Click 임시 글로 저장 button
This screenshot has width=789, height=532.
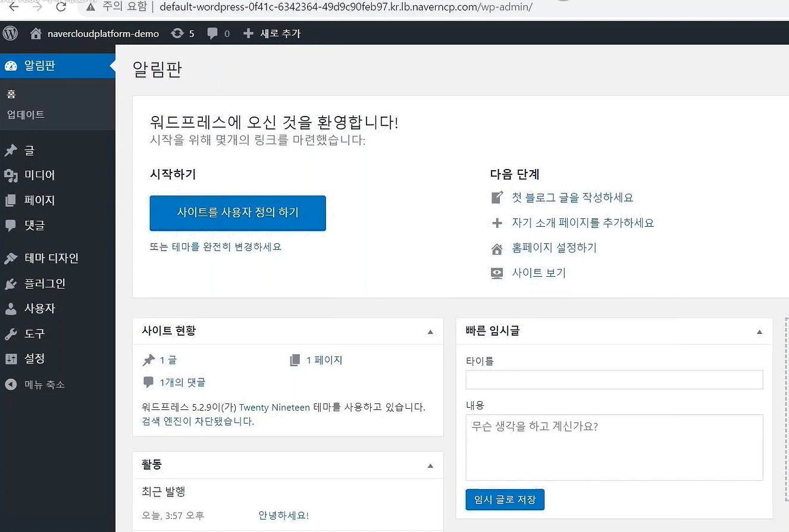coord(505,499)
